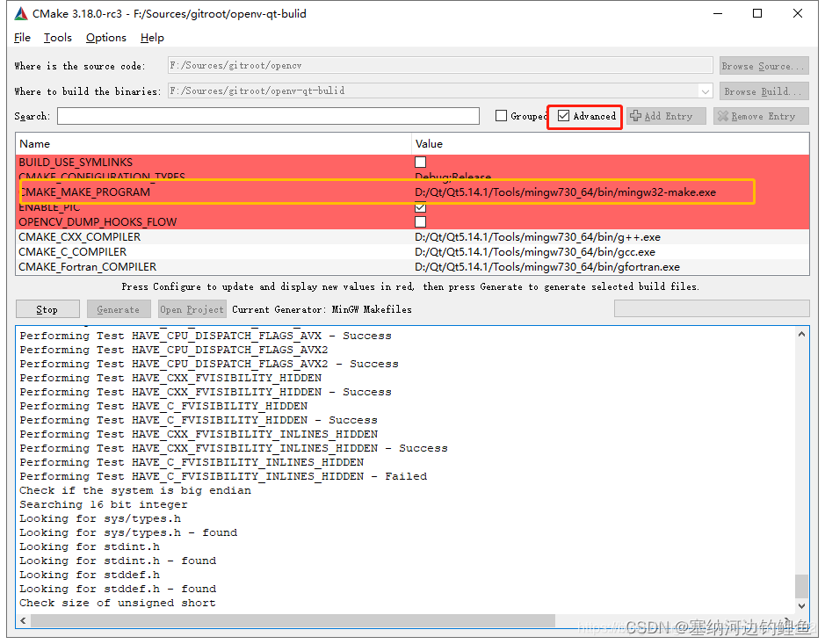
Task: Select the OPENCV_DUMP_HOOKS_FLOW row name
Action: tap(98, 221)
